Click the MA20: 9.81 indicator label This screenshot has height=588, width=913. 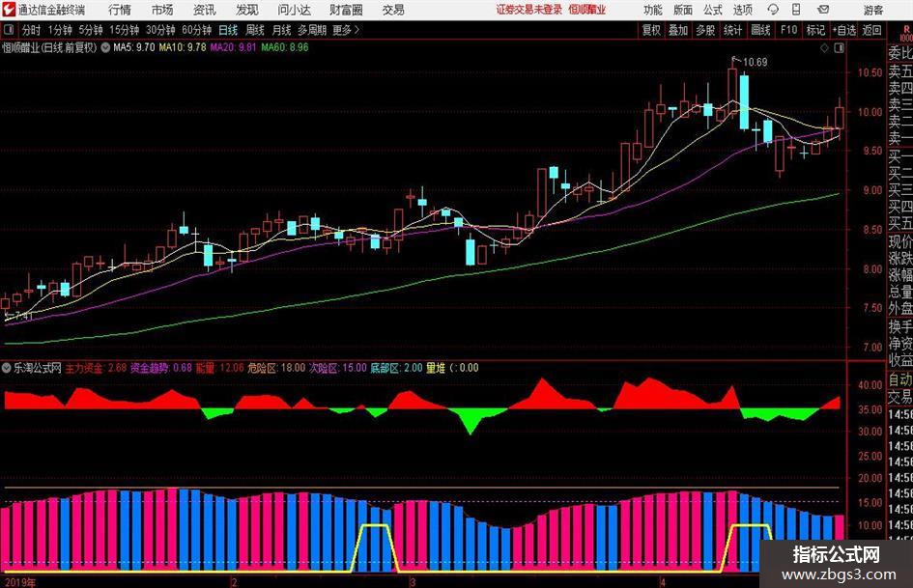[x=234, y=47]
